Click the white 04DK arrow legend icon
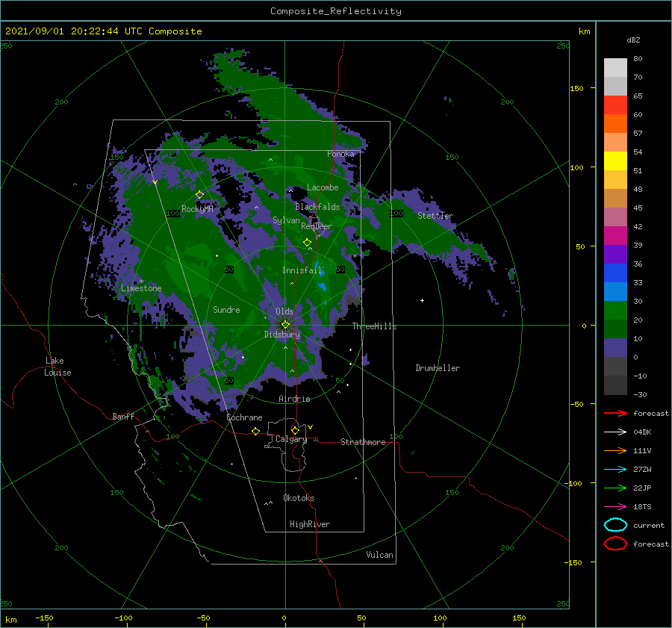 coord(615,432)
